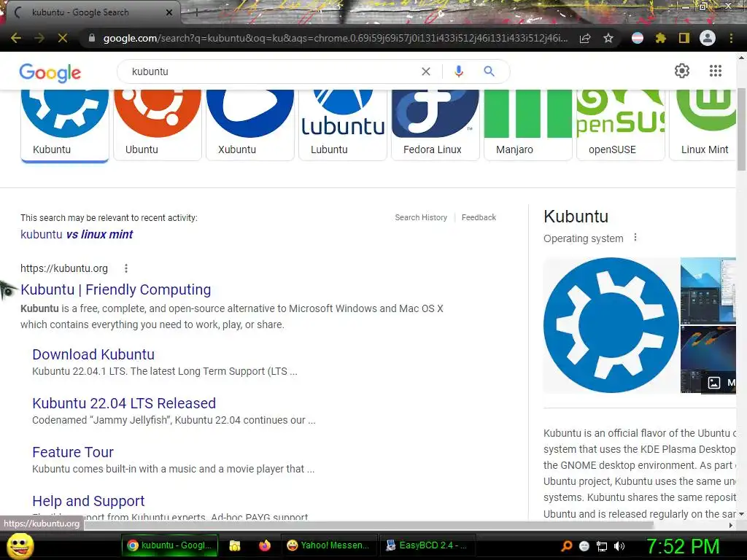Share this page from address bar
The image size is (747, 560).
coord(585,38)
